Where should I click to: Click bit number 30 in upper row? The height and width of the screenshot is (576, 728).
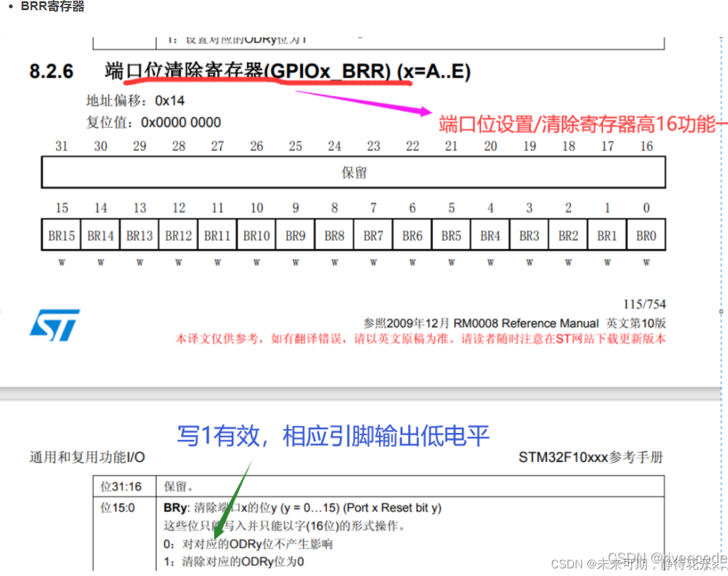(100, 146)
